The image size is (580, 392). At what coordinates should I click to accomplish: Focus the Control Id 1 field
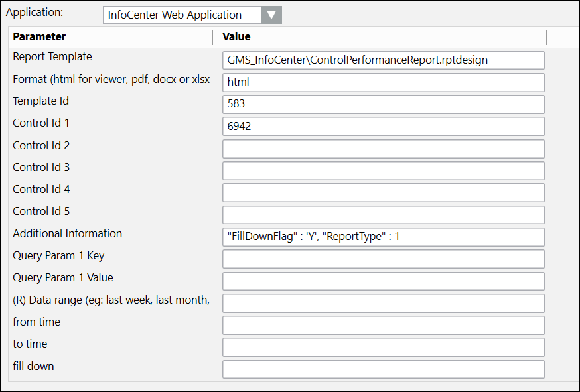[383, 126]
